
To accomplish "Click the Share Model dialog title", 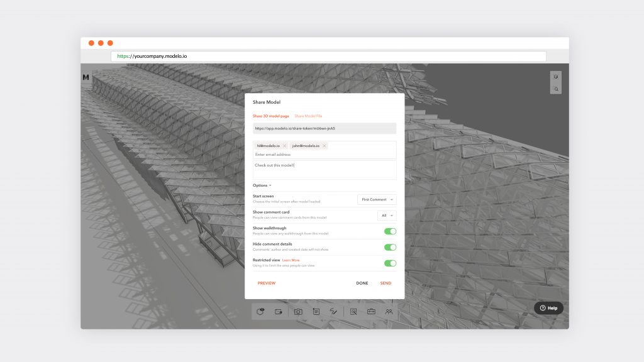I will [x=267, y=102].
